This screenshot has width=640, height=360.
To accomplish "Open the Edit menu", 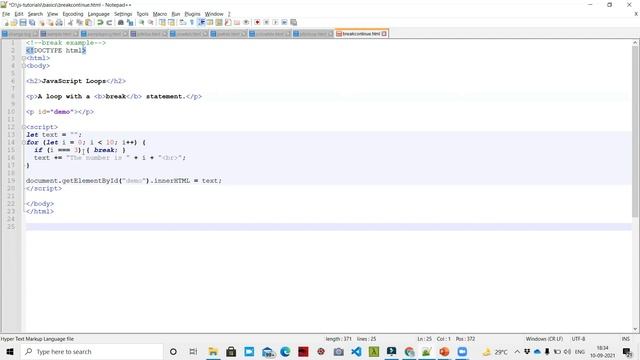I will point(19,14).
